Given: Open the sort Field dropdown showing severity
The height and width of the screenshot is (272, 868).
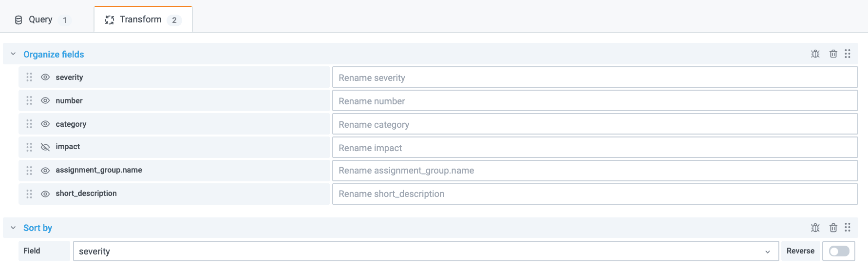Looking at the screenshot, I should [x=425, y=252].
